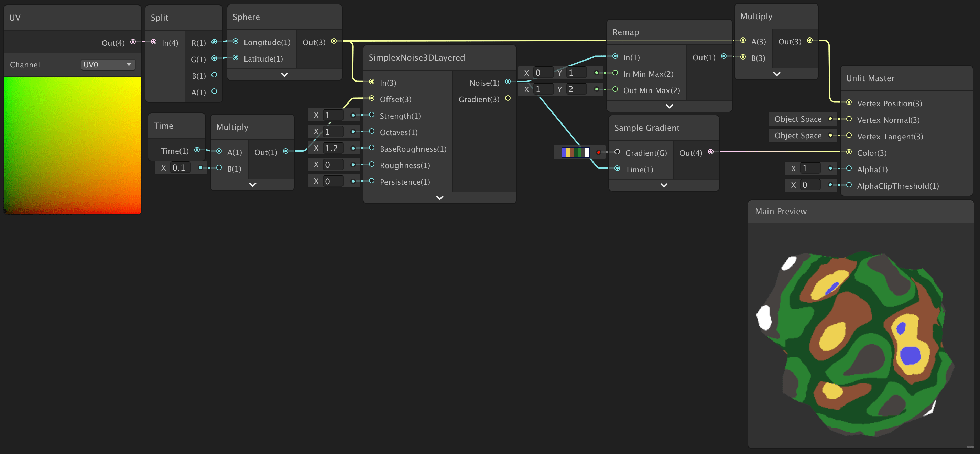Open the UV Channel dropdown

108,65
